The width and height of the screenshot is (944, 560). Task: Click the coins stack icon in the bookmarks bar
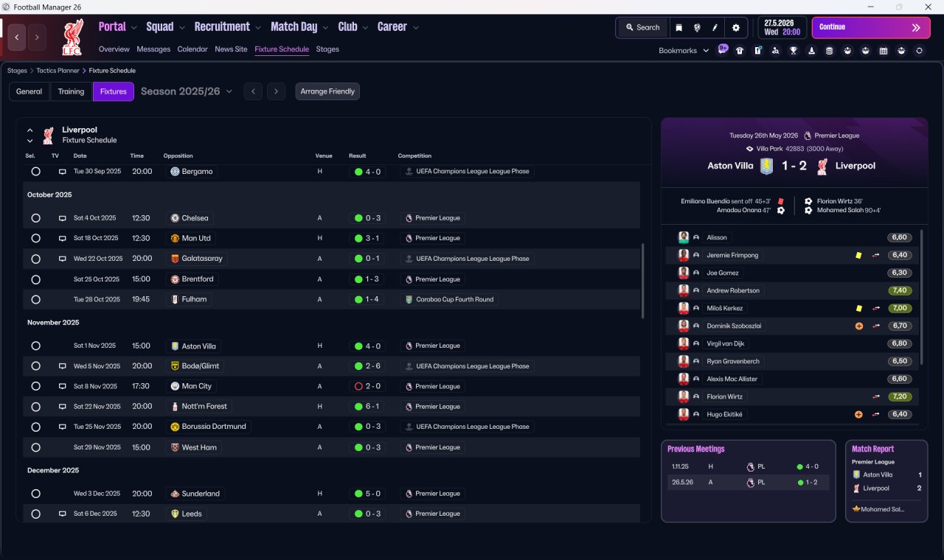click(x=829, y=51)
